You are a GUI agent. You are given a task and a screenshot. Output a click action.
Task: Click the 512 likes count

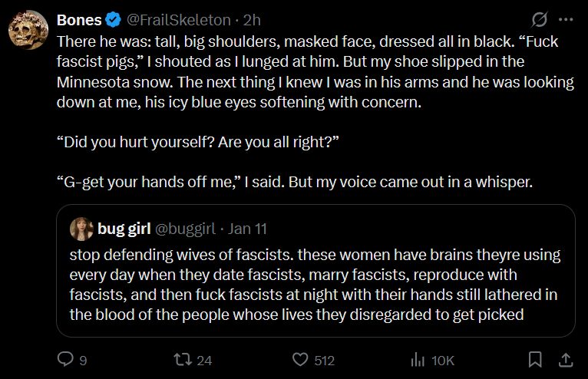click(x=325, y=359)
